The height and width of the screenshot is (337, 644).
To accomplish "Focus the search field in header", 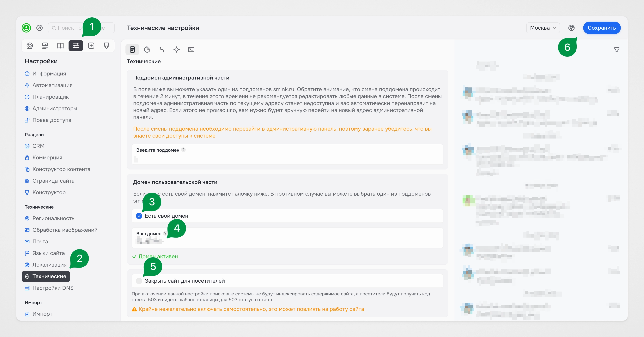I will pos(68,28).
